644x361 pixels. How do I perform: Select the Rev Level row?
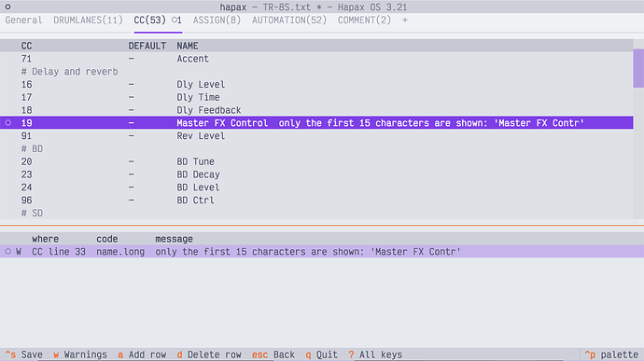pos(316,135)
